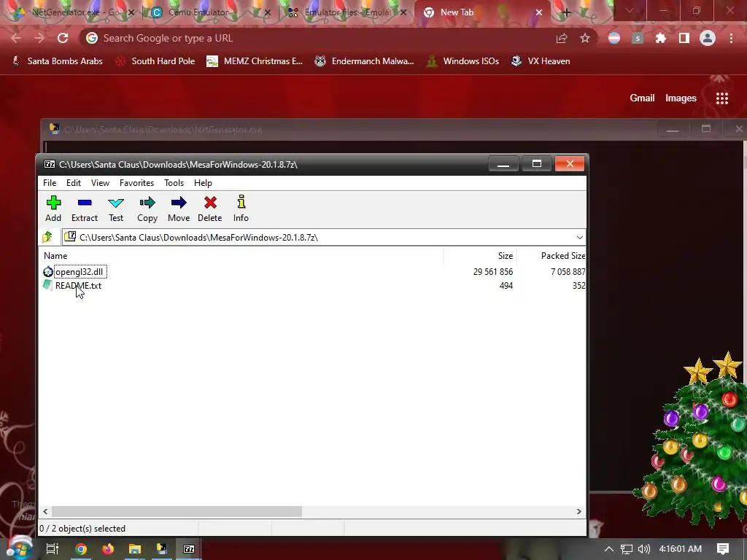This screenshot has width=747, height=560.
Task: Reload the page in Chrome
Action: (63, 38)
